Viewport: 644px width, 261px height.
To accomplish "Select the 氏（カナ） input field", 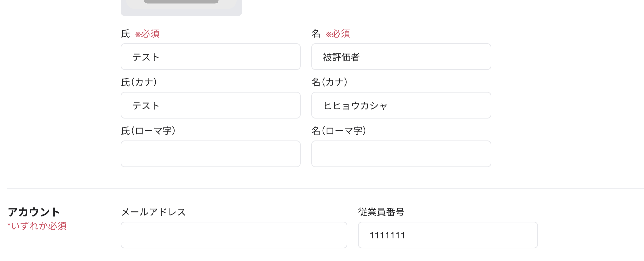I will click(210, 105).
